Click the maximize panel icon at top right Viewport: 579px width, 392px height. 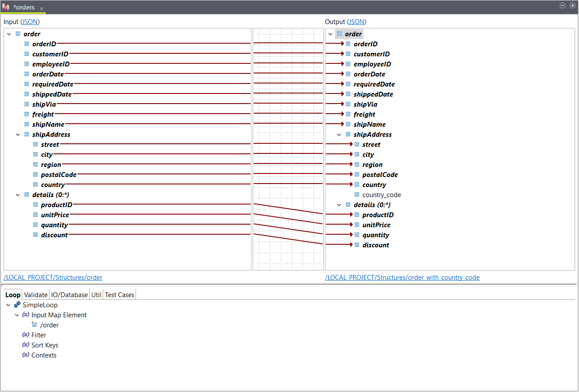(x=572, y=6)
